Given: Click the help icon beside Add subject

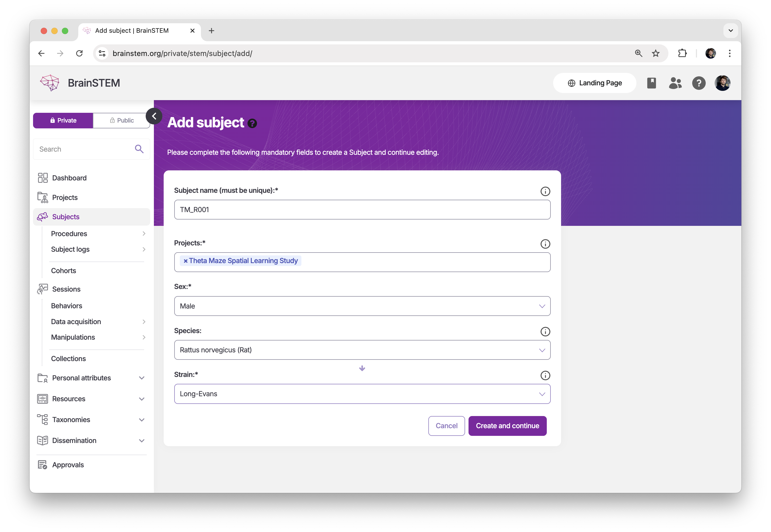Looking at the screenshot, I should point(252,124).
